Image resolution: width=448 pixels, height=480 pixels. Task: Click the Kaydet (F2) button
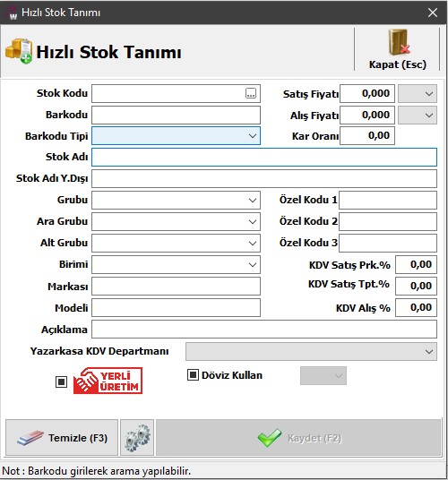(298, 438)
